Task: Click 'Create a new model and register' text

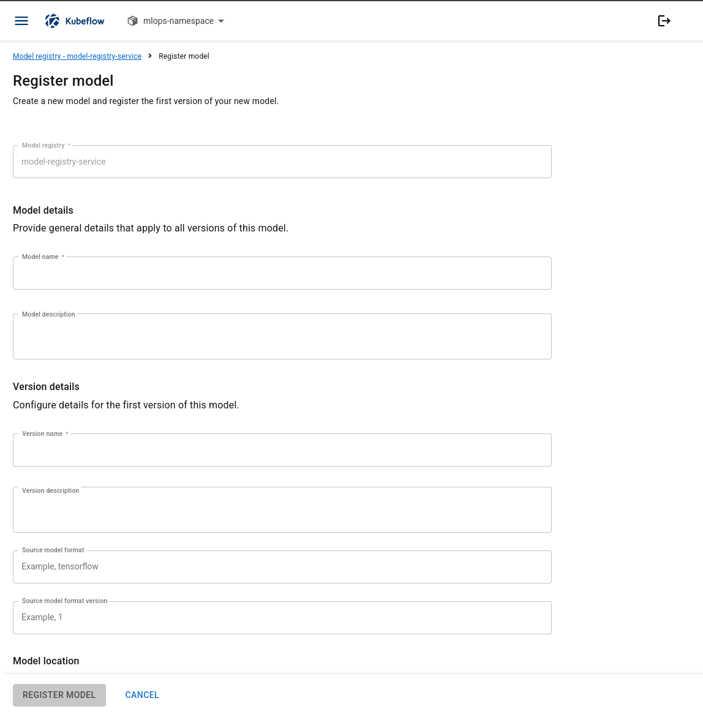Action: coord(146,101)
